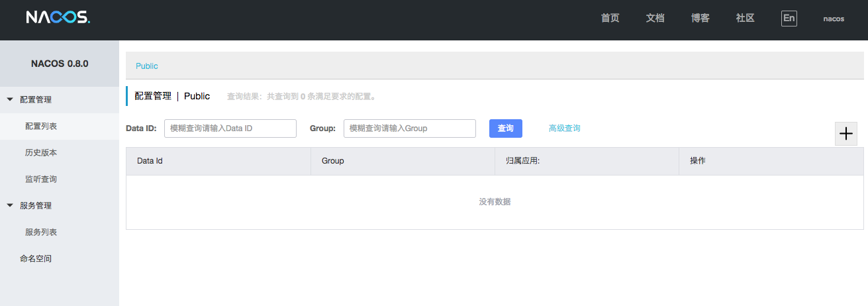Click the Group column header
The height and width of the screenshot is (306, 868).
pos(403,161)
